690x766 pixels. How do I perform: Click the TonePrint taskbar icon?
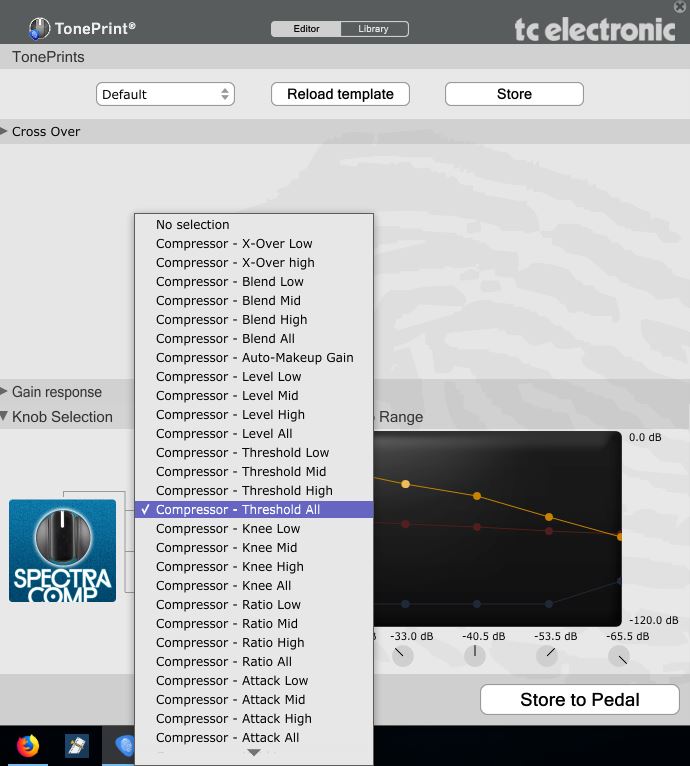point(124,745)
